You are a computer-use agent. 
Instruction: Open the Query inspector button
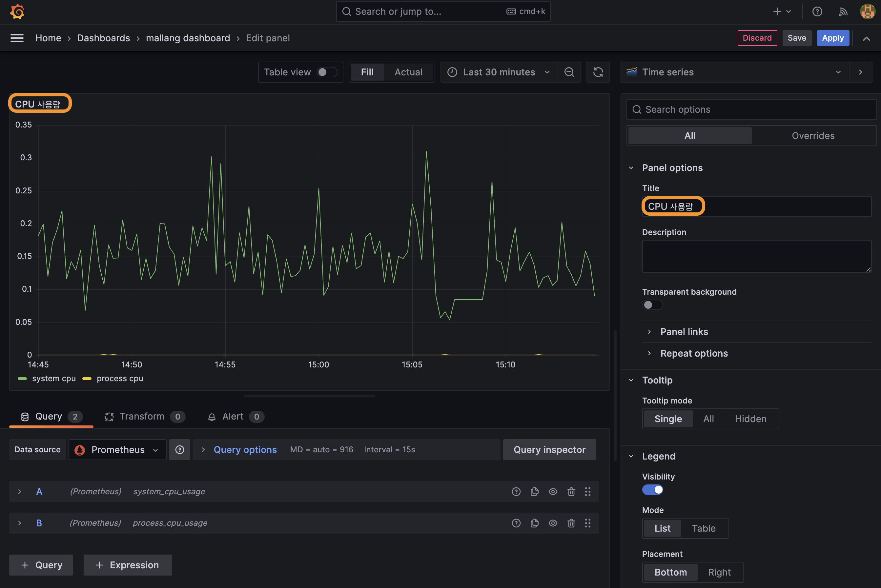tap(549, 450)
